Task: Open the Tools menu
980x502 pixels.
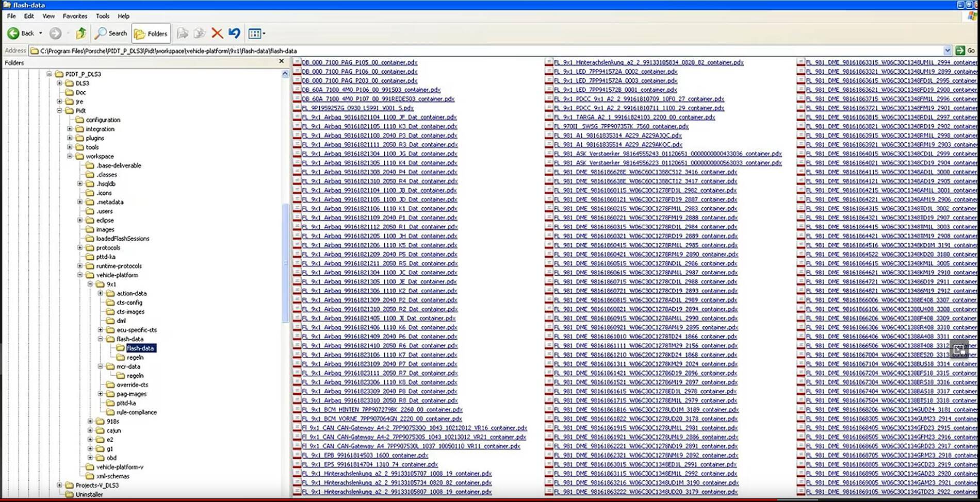Action: point(103,16)
